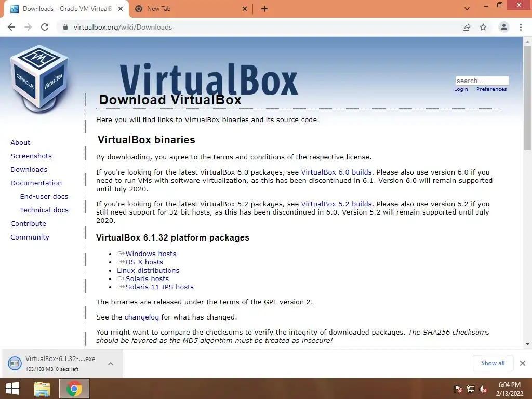This screenshot has width=532, height=399.
Task: Open the Community sidebar link
Action: coord(30,237)
